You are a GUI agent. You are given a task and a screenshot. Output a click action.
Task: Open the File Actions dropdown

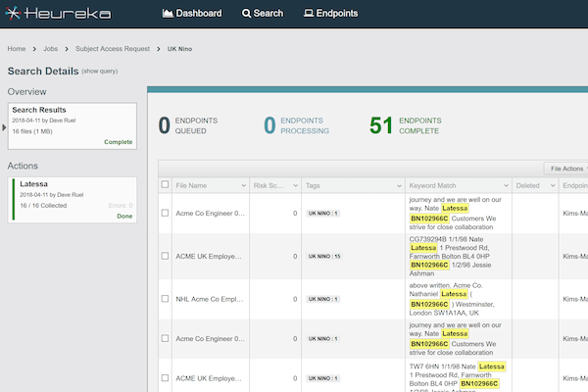566,169
